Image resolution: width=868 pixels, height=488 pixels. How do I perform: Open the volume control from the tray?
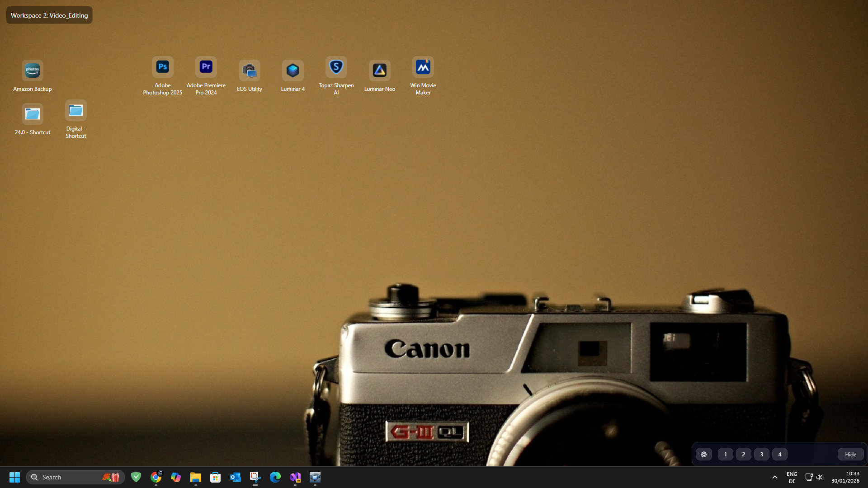[x=820, y=477]
